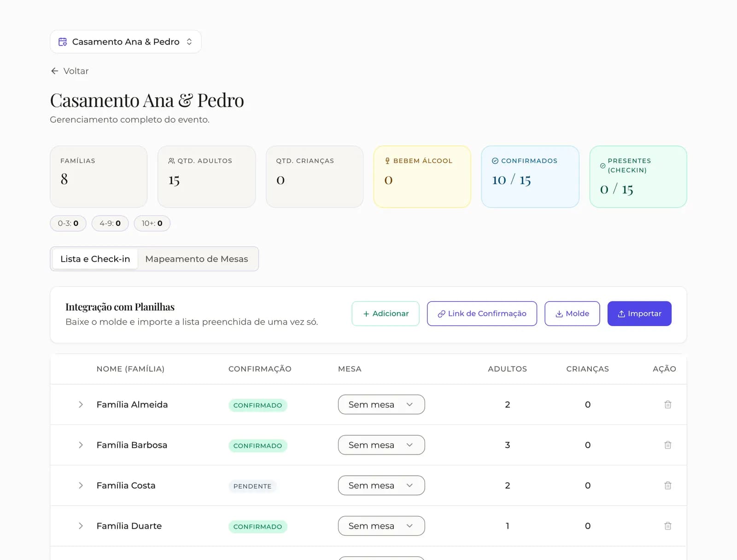Click the back arrow icon beside Voltar
The height and width of the screenshot is (560, 737).
[54, 71]
